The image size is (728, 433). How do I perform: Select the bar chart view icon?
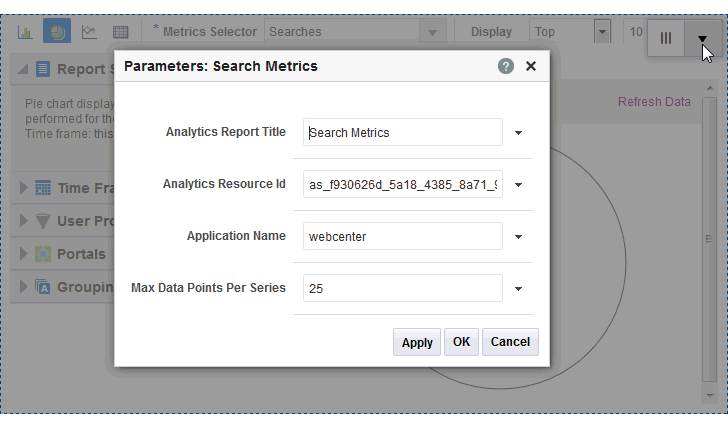[26, 32]
